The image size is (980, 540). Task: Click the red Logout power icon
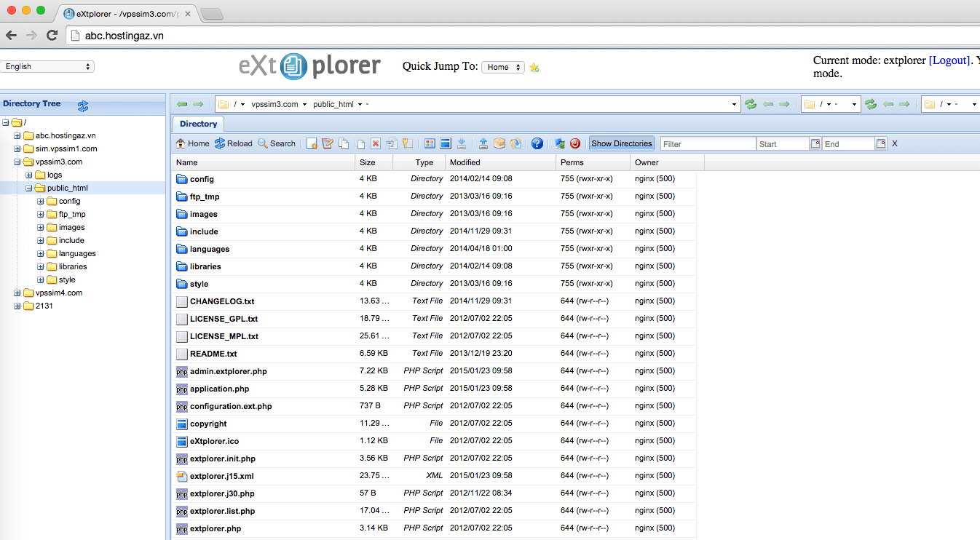point(575,143)
